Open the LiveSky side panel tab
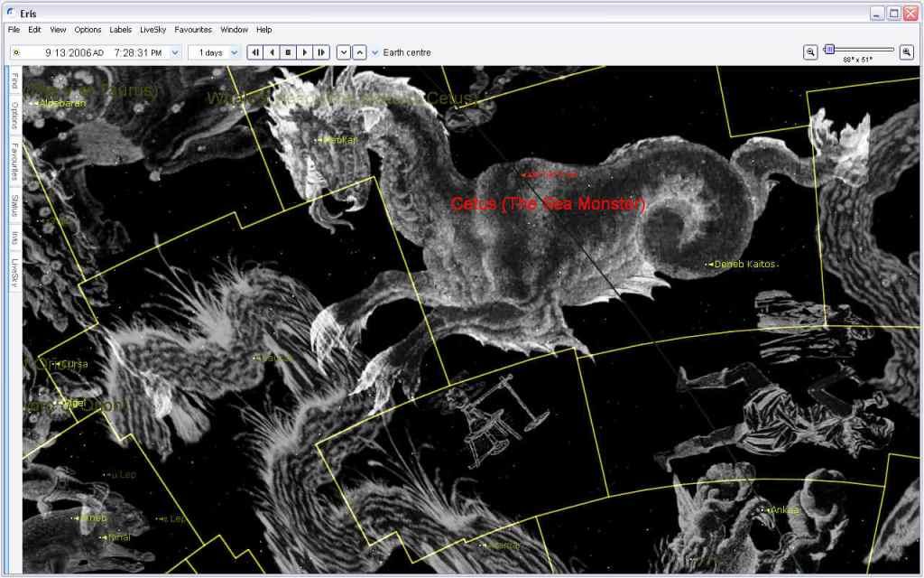 [x=14, y=273]
